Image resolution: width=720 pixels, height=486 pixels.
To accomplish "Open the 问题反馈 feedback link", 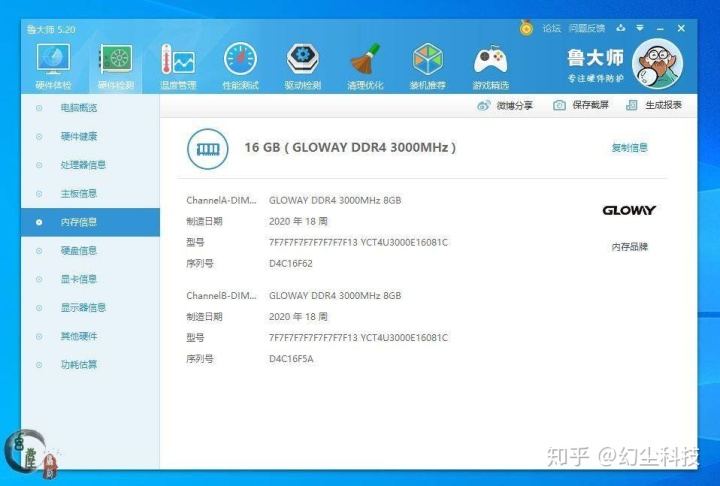I will (x=586, y=28).
